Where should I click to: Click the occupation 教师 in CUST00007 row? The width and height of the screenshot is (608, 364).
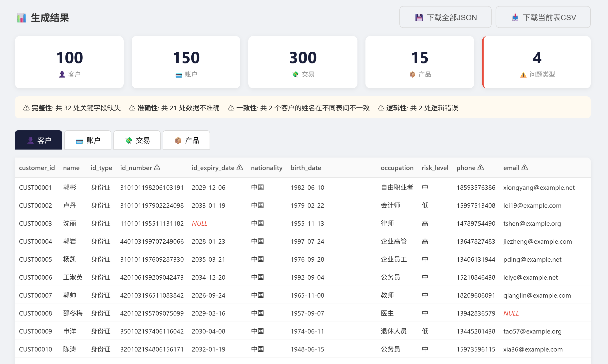click(387, 295)
